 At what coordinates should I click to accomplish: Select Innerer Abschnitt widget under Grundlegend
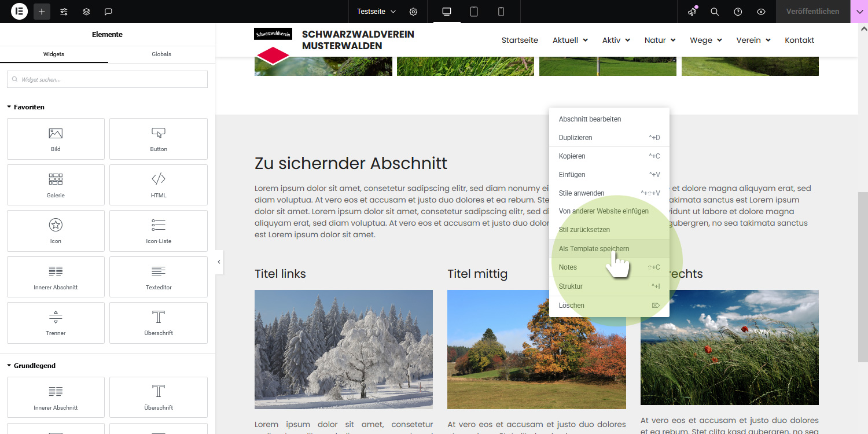(56, 397)
